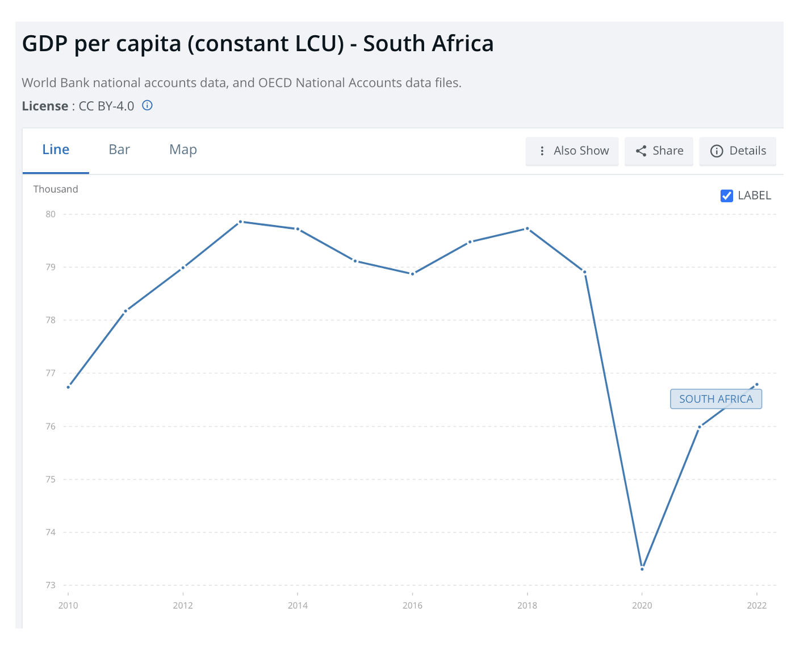Click the 2019 data point
Viewport: 812px width, 658px height.
[x=585, y=272]
